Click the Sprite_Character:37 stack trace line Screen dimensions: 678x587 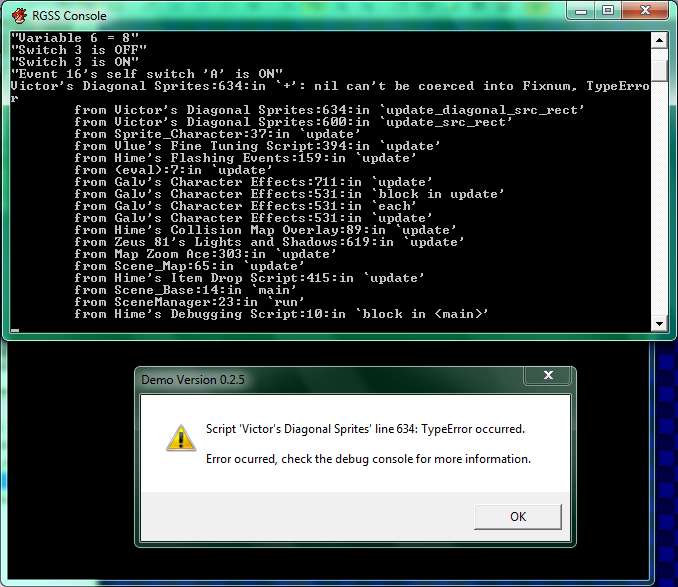tap(217, 134)
